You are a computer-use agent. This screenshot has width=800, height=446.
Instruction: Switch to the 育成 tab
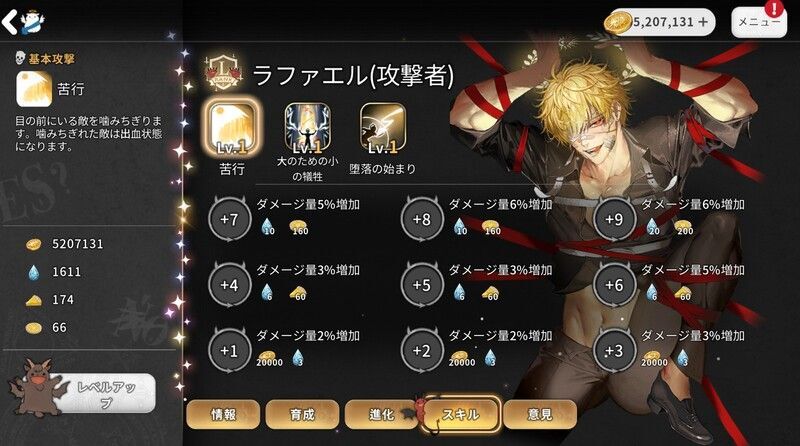click(x=303, y=414)
